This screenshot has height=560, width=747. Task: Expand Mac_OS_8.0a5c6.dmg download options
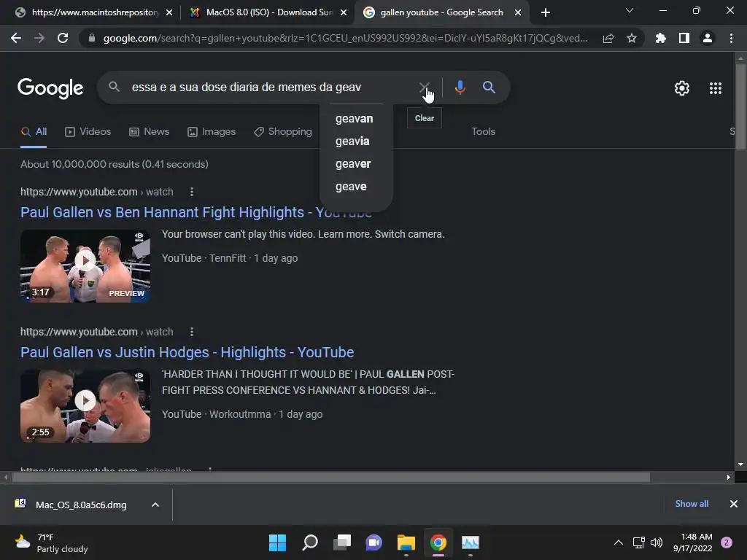point(155,505)
